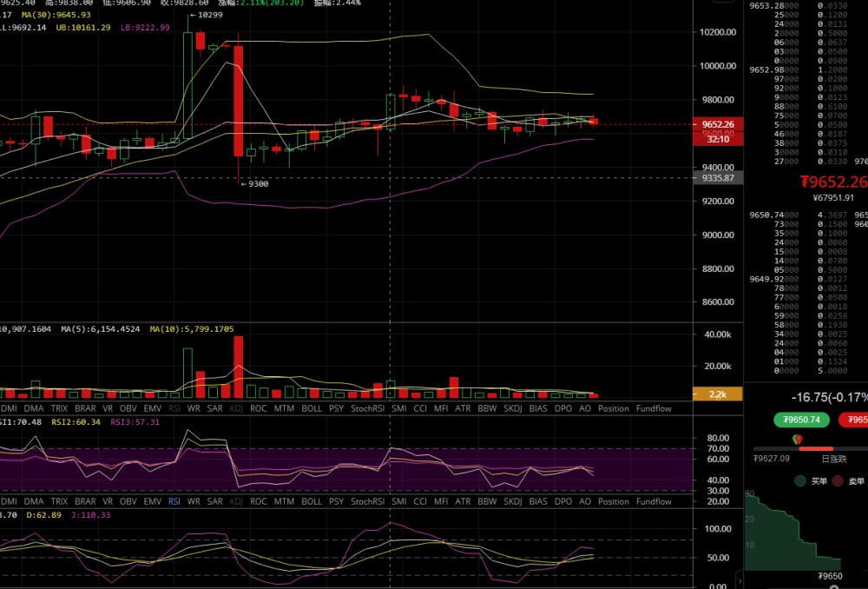Click the red ask price button
Viewport: 868px width, 589px height.
(855, 420)
